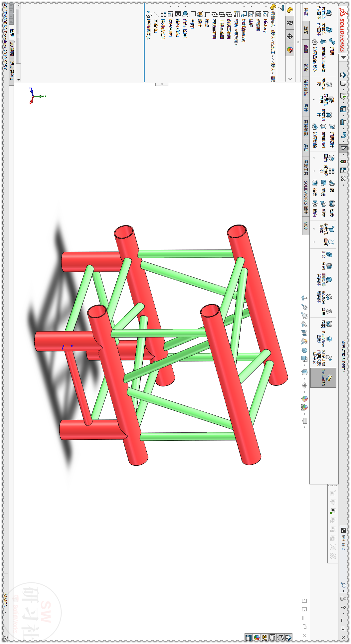Click the 筋 rib tool
Viewport: 351px width, 644px height.
[332, 186]
